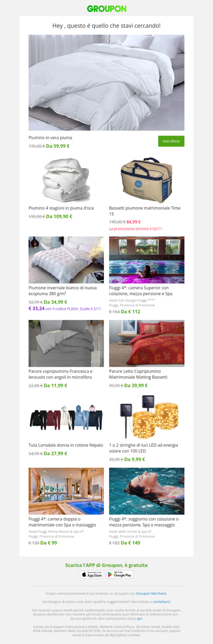Open solar LED string lights image
The image size is (213, 644).
pyautogui.click(x=147, y=417)
